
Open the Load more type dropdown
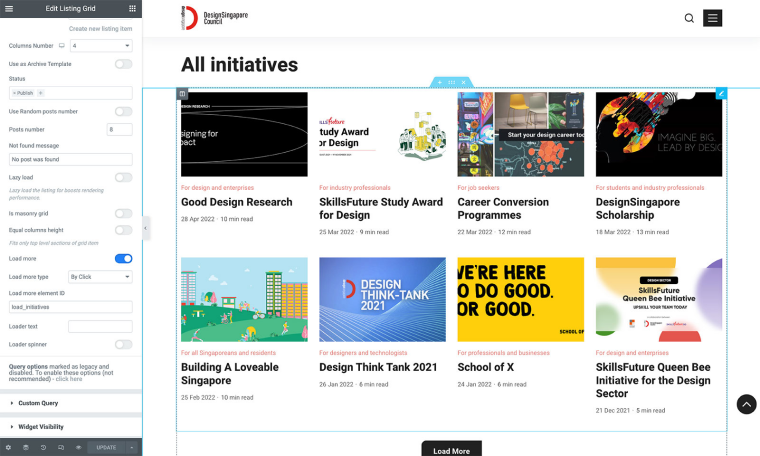click(100, 277)
